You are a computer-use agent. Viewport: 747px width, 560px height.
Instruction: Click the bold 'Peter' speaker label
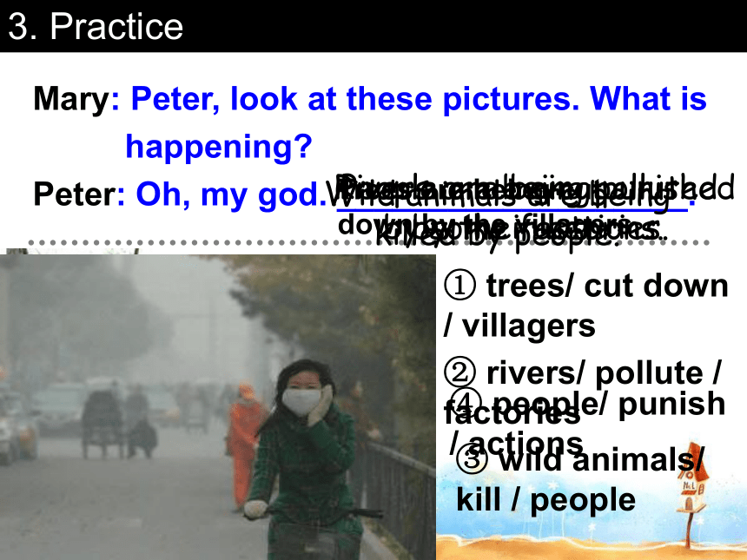(75, 194)
